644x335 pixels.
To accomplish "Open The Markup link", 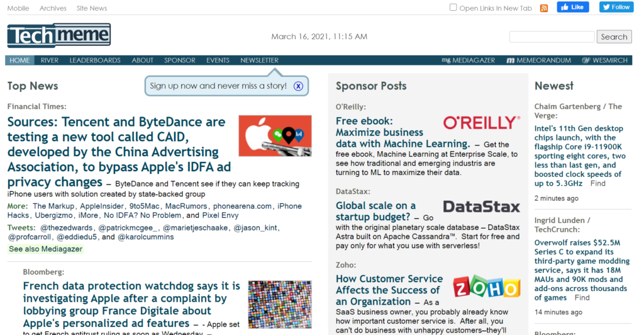I will (x=53, y=206).
